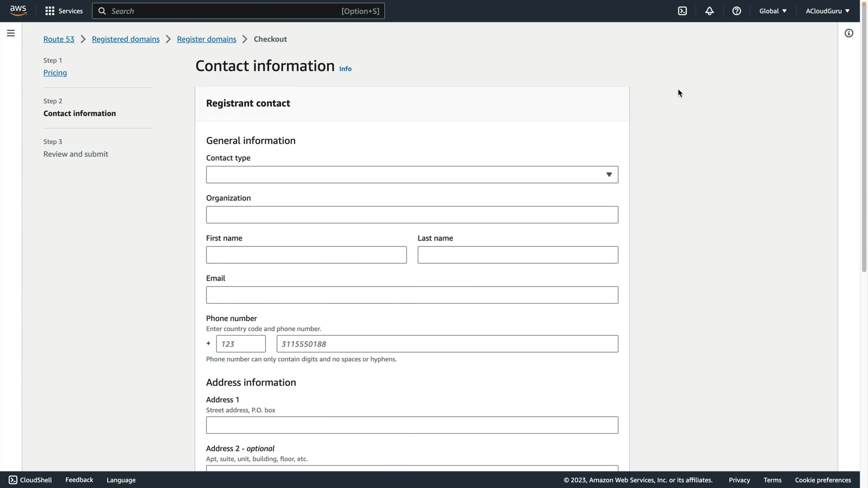Open Registered domains breadcrumb link
The image size is (868, 488).
tap(126, 39)
